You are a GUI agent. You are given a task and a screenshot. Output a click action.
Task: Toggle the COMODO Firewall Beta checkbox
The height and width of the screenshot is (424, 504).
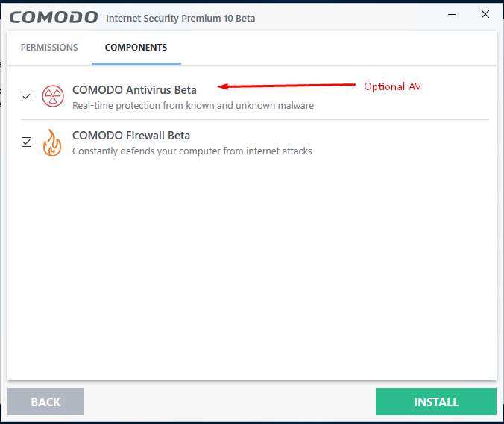(x=27, y=142)
